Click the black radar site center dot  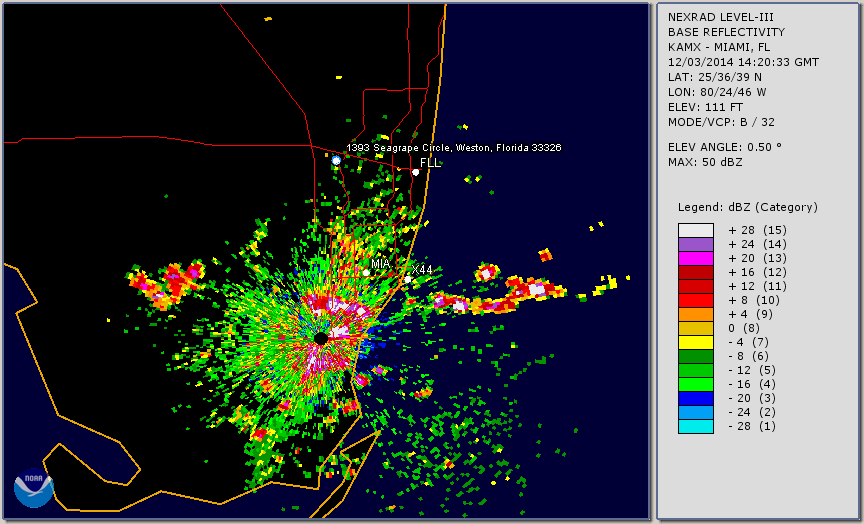coord(321,338)
